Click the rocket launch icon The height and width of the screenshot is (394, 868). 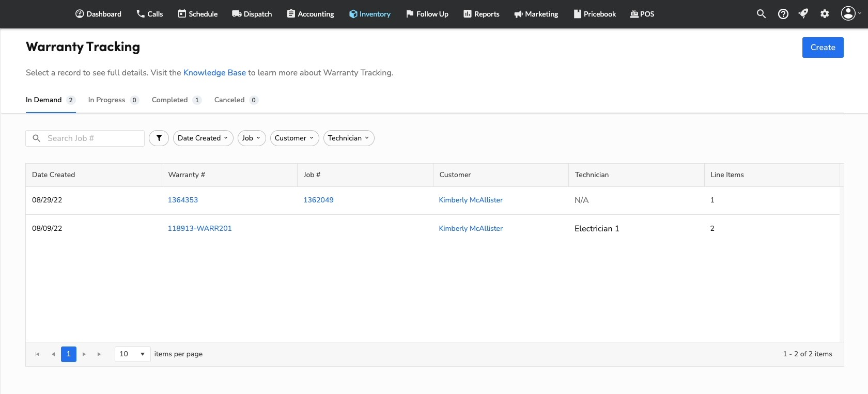(x=803, y=14)
